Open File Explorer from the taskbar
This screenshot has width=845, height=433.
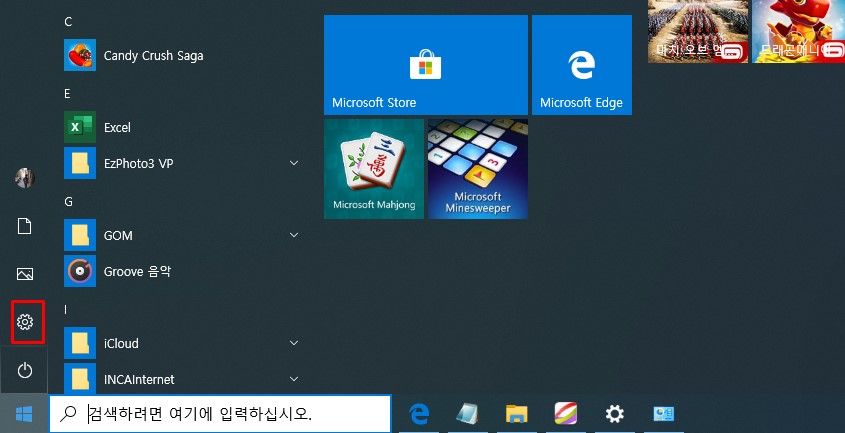point(516,414)
